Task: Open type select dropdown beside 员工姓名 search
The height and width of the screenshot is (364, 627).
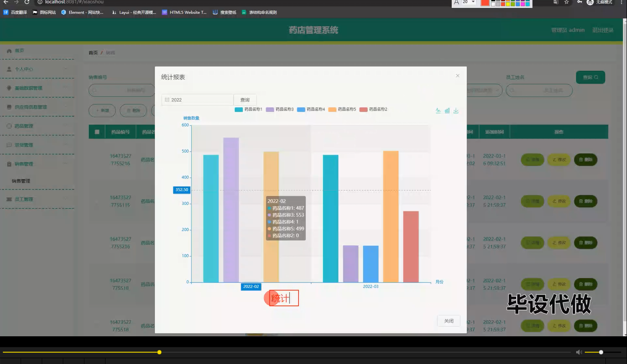Action: point(485,90)
